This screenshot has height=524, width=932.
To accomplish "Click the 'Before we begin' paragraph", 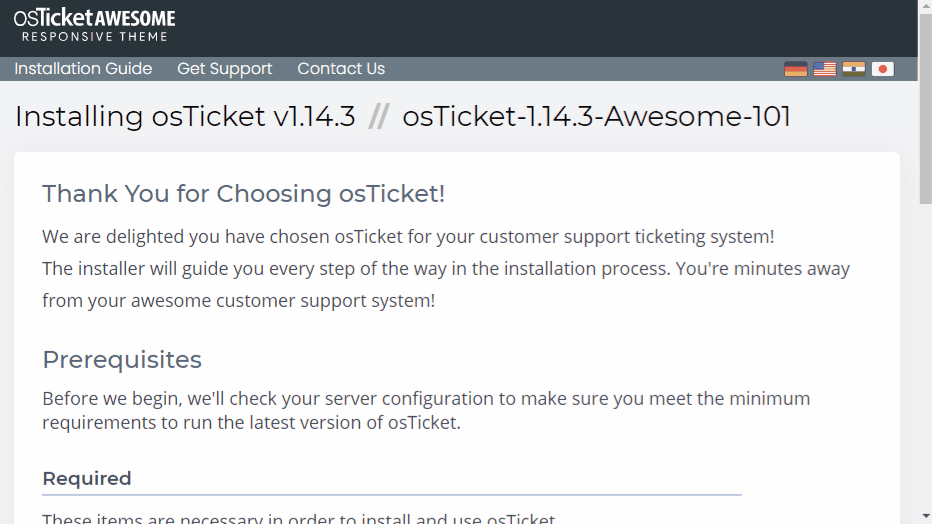I will (x=426, y=410).
